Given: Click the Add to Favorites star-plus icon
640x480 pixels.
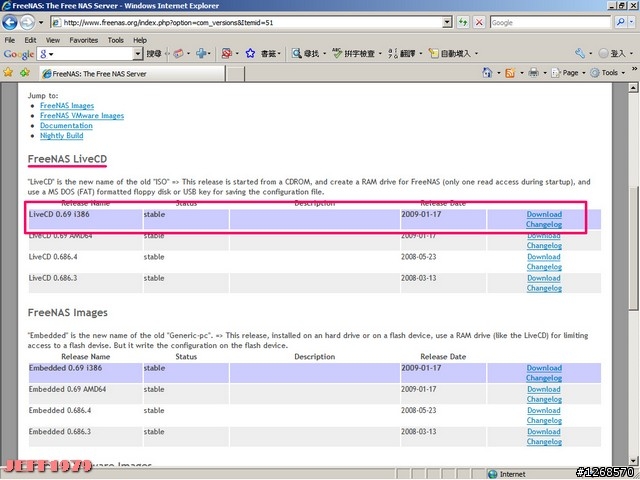Looking at the screenshot, I should [x=25, y=73].
